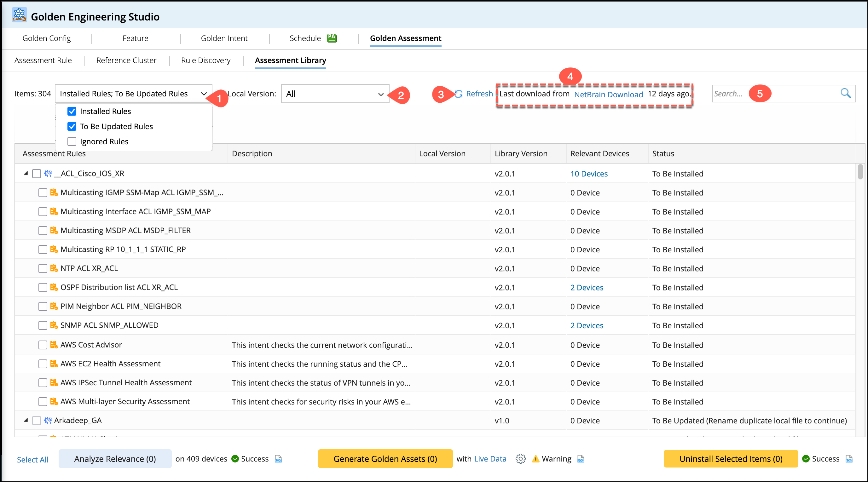868x482 pixels.
Task: Collapse the Arkadeep_GA tree node
Action: pos(26,420)
